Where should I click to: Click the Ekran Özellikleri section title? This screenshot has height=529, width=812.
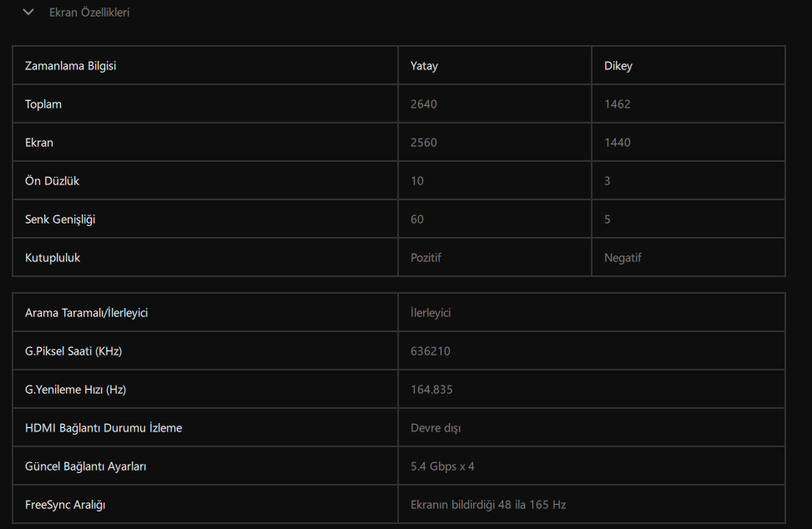tap(89, 13)
